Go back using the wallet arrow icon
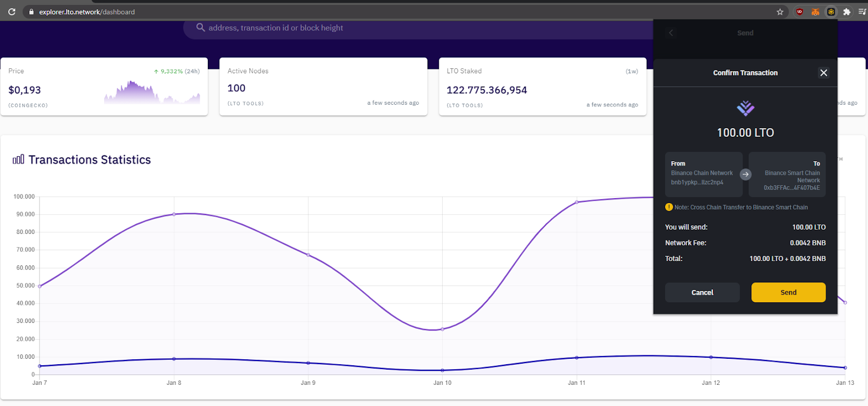Image resolution: width=868 pixels, height=406 pixels. (671, 33)
